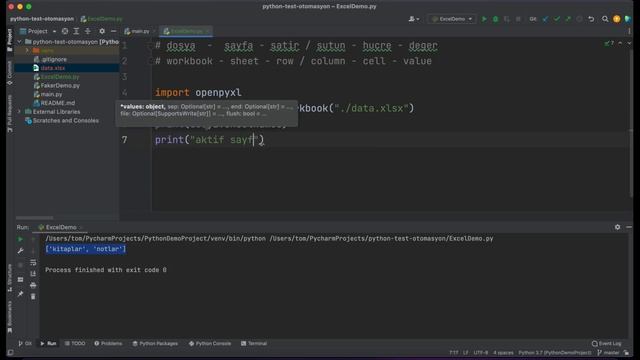
Task: Open the Project view selector dropdown
Action: click(38, 31)
